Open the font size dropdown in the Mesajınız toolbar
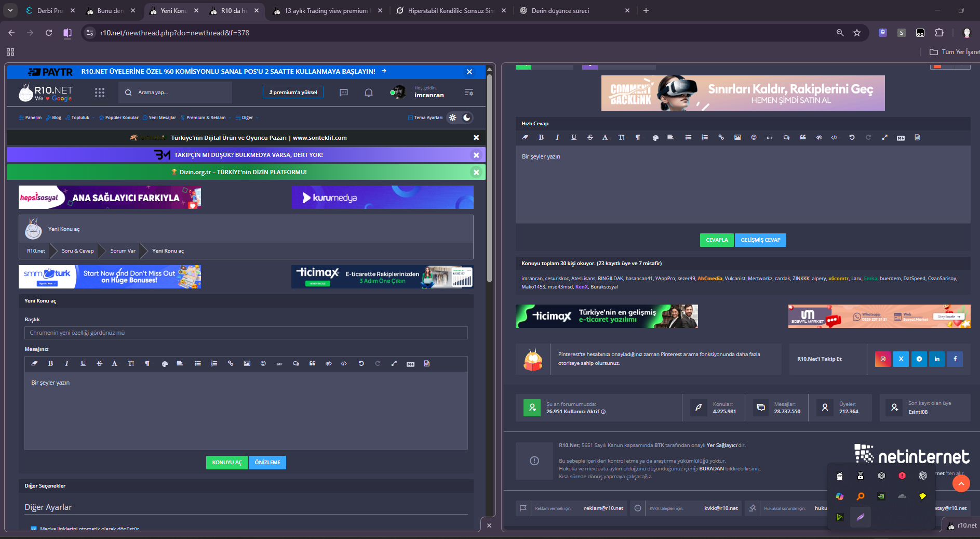This screenshot has height=539, width=980. tap(131, 364)
